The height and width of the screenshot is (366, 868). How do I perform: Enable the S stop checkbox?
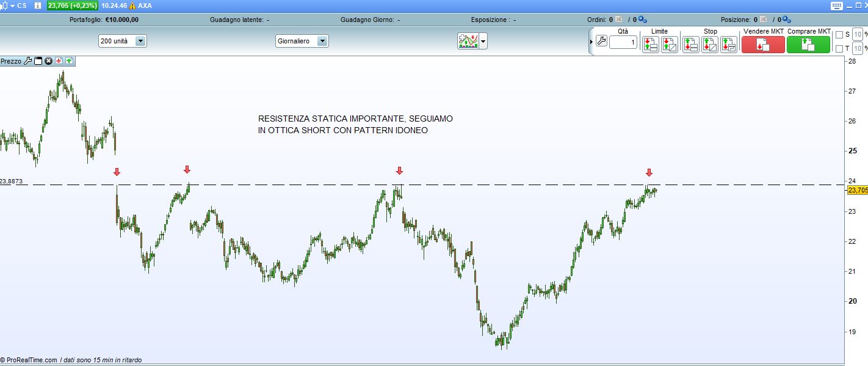[x=839, y=35]
